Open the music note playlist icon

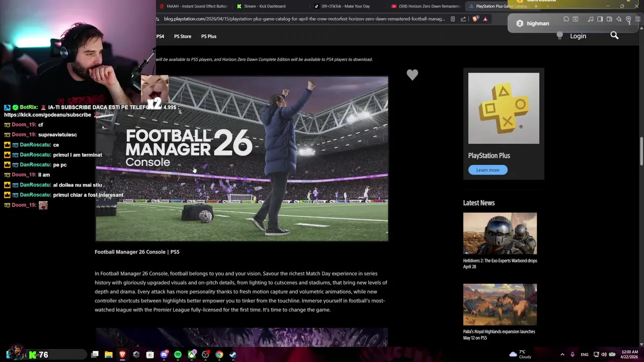pyautogui.click(x=591, y=19)
